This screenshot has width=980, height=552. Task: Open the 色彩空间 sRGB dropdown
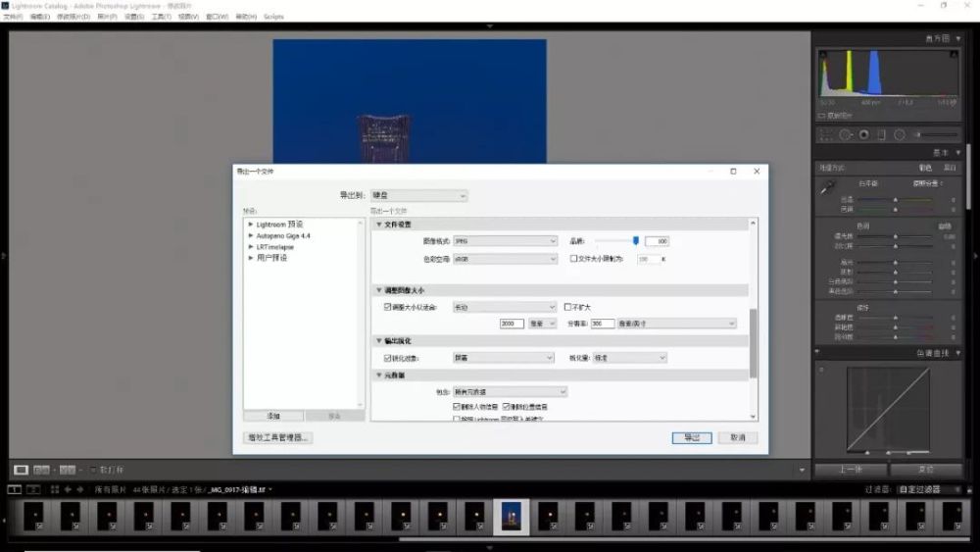pos(505,259)
